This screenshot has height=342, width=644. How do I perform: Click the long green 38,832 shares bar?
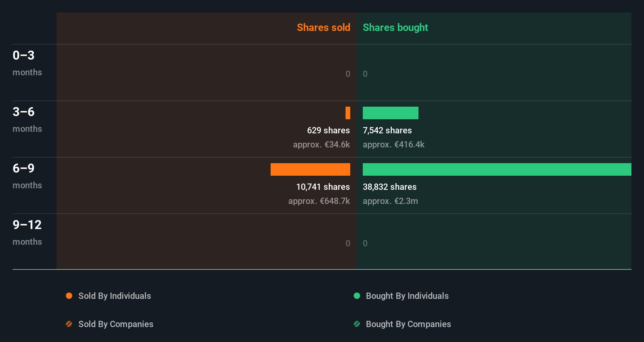point(497,169)
